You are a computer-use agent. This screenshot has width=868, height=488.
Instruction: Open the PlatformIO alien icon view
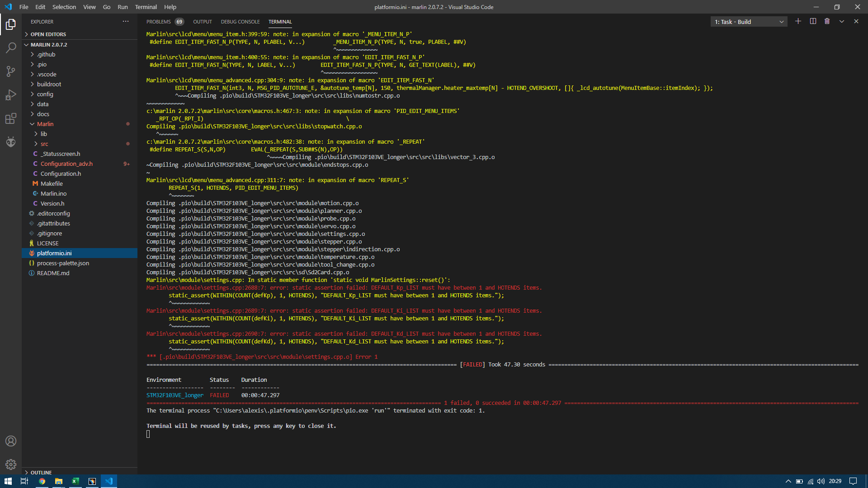(x=11, y=142)
